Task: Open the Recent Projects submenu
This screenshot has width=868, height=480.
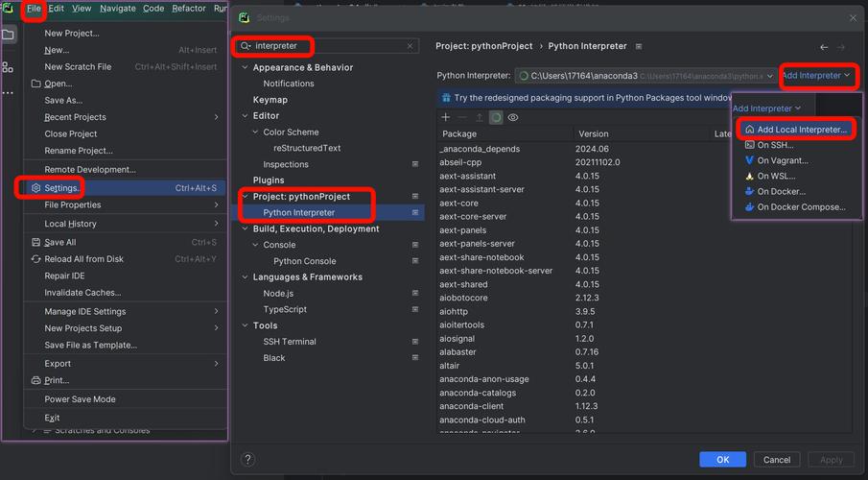Action: tap(125, 117)
